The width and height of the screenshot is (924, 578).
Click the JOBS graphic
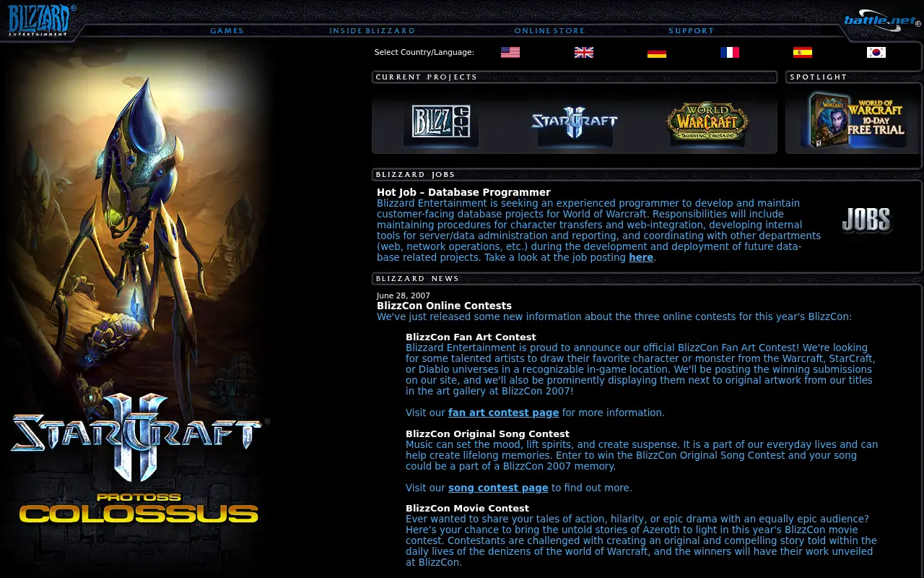867,220
